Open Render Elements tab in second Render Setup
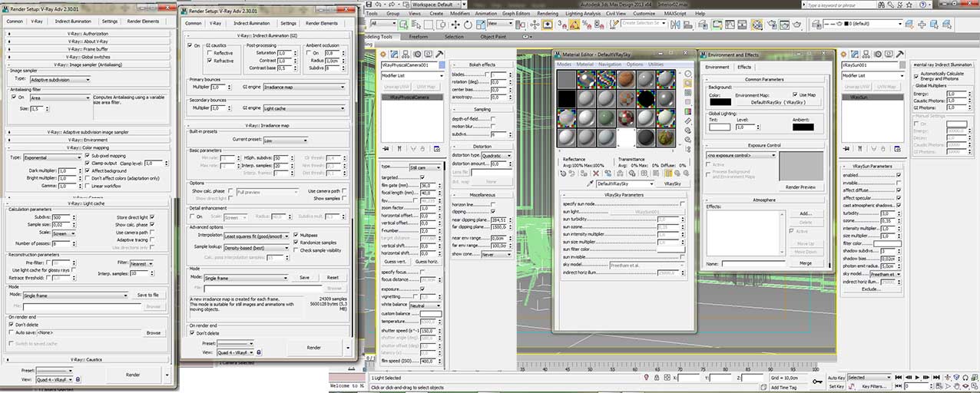Image resolution: width=980 pixels, height=393 pixels. (322, 23)
